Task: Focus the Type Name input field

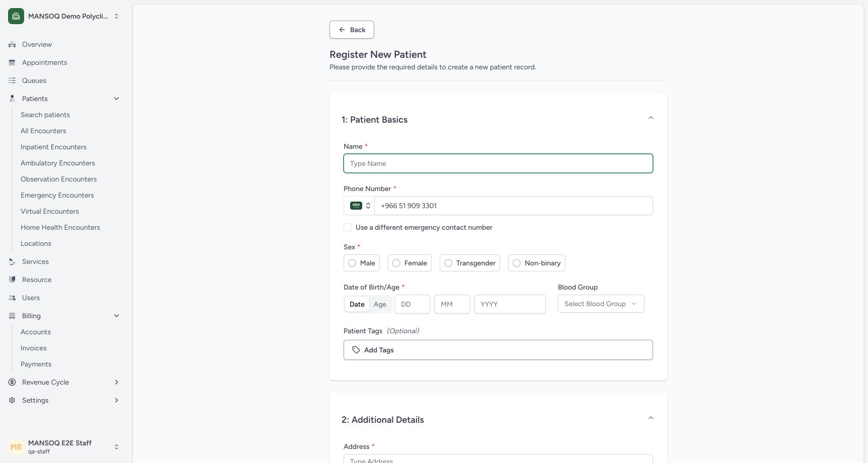Action: coord(498,163)
